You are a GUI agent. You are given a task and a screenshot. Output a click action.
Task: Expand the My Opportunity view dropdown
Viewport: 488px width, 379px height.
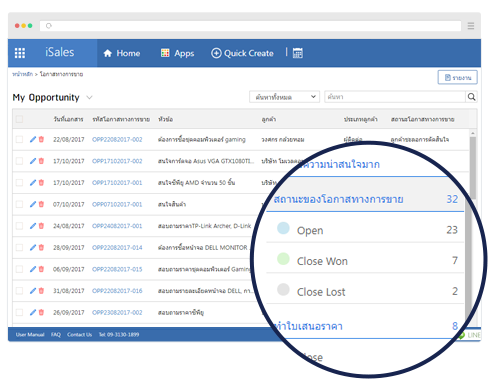click(x=89, y=97)
